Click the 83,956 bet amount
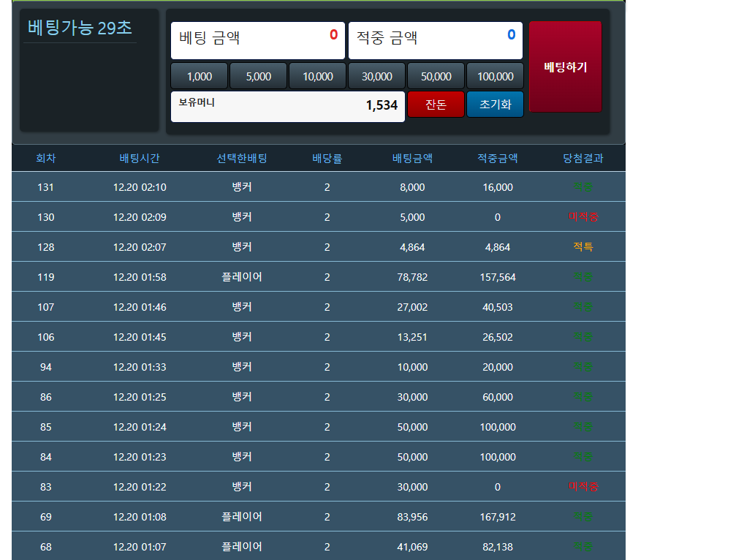The width and height of the screenshot is (755, 560). [x=412, y=517]
